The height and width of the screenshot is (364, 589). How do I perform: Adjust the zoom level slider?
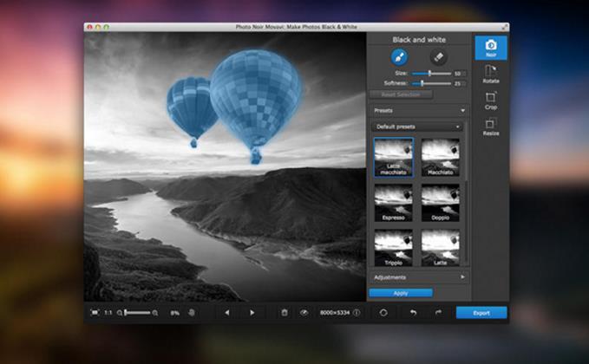tap(137, 313)
